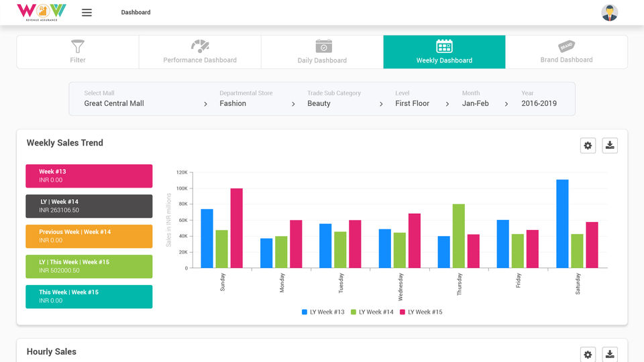Open Weekly Sales Trend settings gear
Screen dimensions: 644x362
[x=588, y=145]
